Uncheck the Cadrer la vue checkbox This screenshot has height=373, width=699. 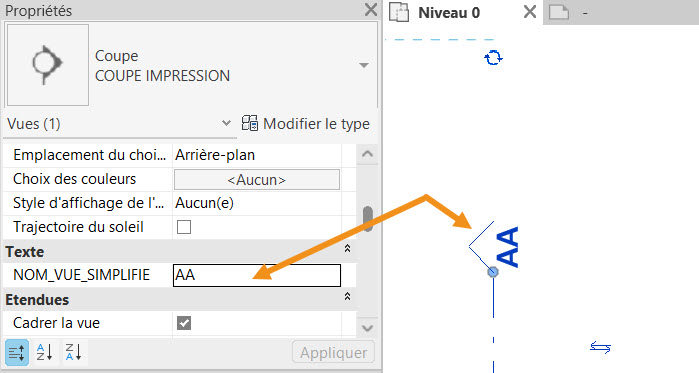click(x=184, y=323)
